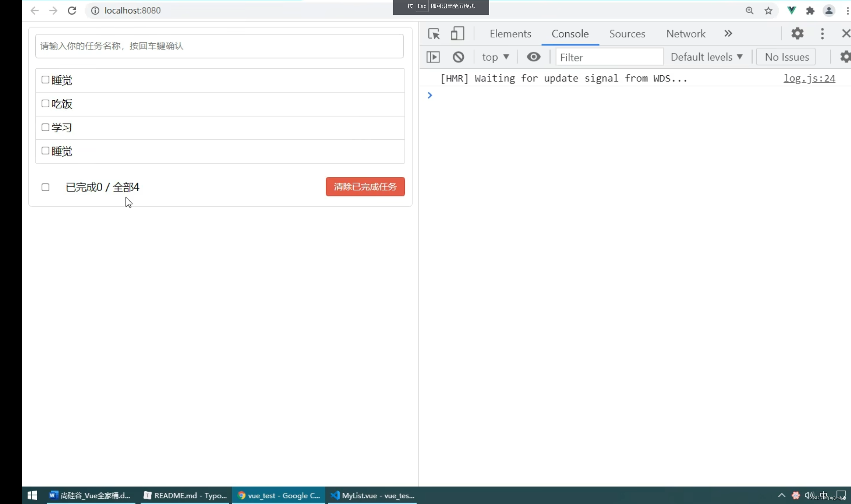
Task: Open console settings gear at right
Action: coord(845,57)
